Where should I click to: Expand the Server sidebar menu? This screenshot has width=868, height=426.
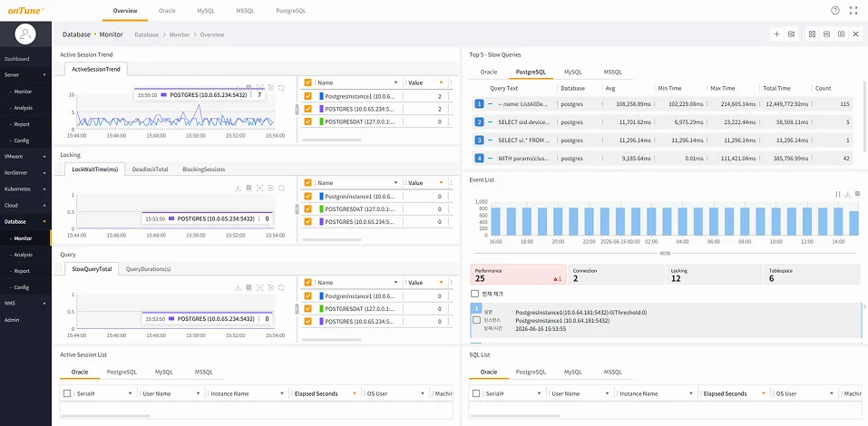[44, 74]
